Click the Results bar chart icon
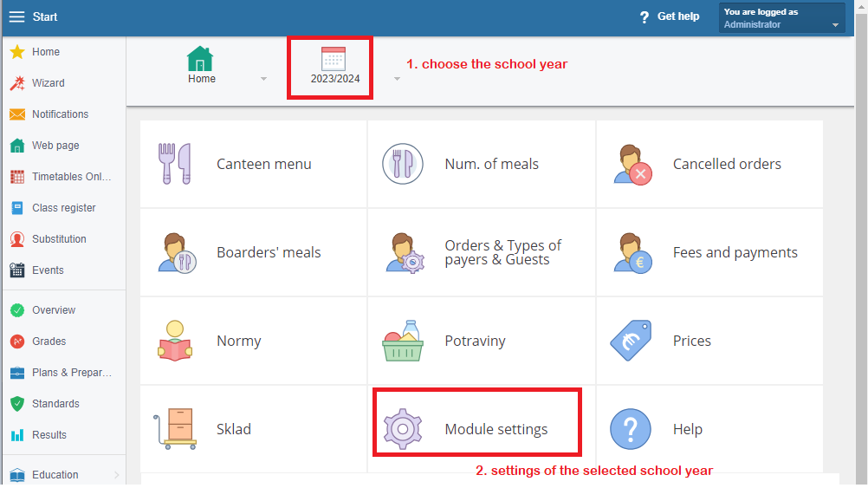 pyautogui.click(x=17, y=435)
